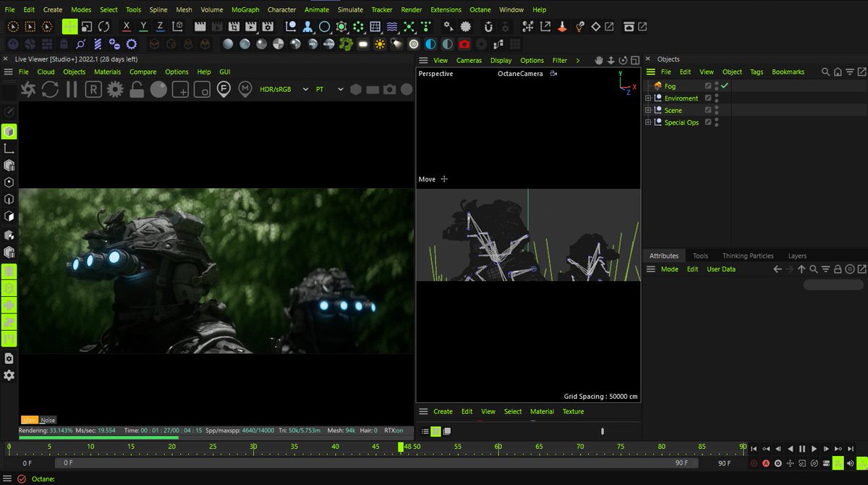The width and height of the screenshot is (868, 485).
Task: Select the Scale tool
Action: coord(87,27)
